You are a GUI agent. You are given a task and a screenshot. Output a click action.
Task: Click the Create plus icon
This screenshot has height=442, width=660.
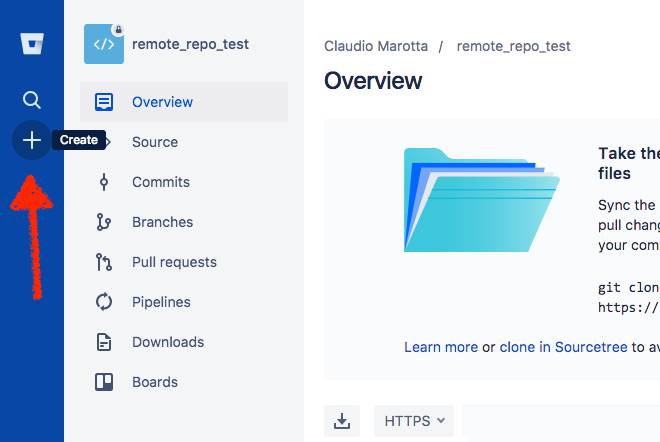[x=32, y=141]
